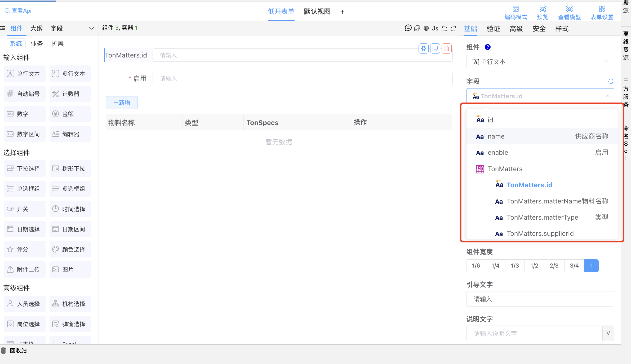Open the gear settings icon on selected field
Screen dimensions: 631x364
click(x=424, y=48)
